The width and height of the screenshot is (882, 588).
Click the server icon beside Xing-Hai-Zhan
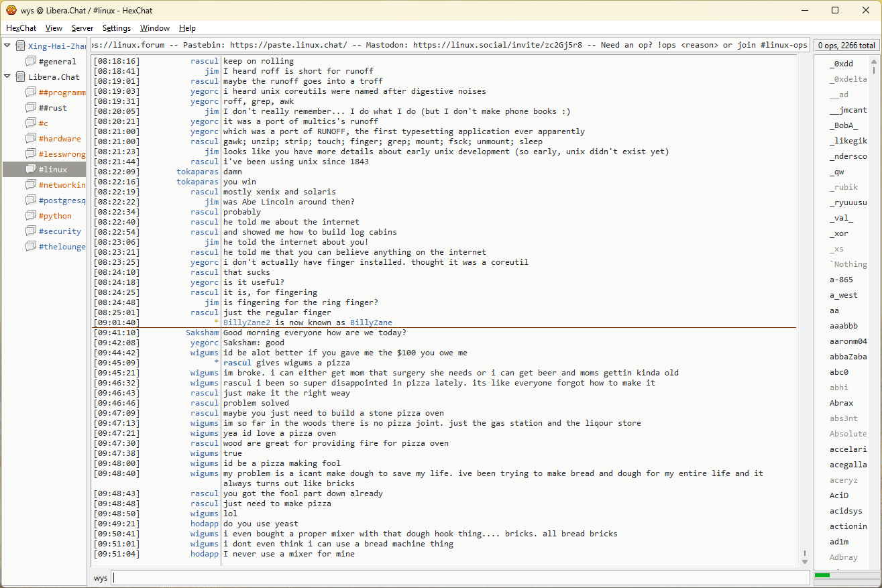20,46
